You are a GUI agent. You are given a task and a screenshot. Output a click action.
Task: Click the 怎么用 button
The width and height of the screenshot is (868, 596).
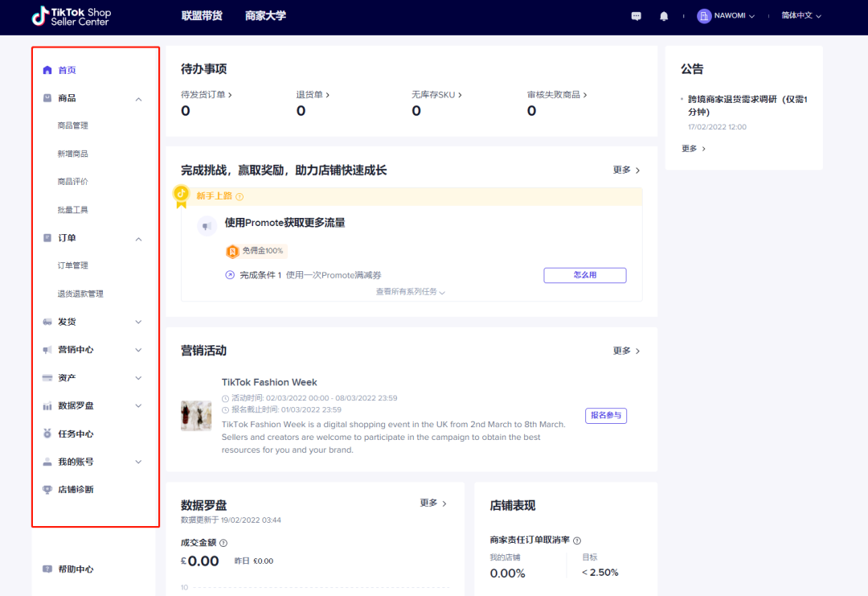[585, 275]
